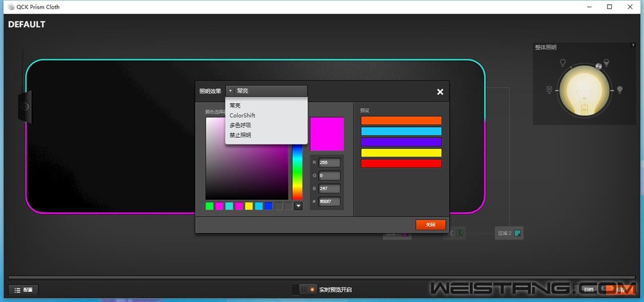
Task: Pick the red preset color bar
Action: 401,164
